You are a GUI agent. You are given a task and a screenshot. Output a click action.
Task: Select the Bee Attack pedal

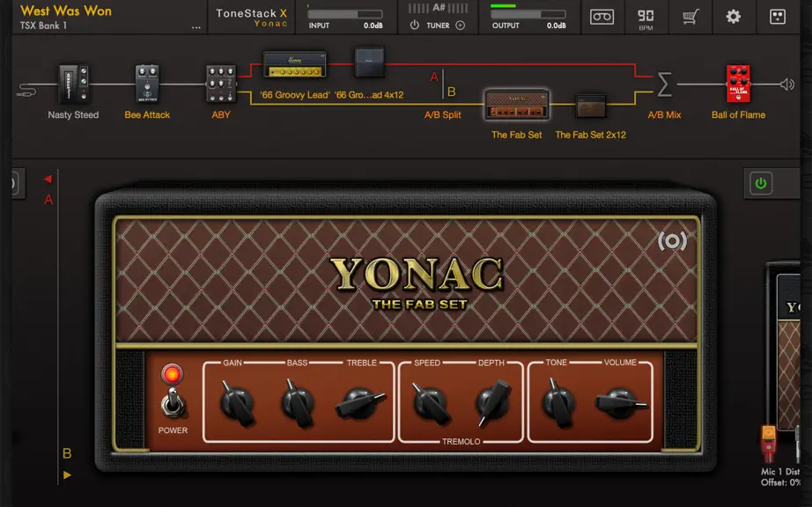(147, 84)
